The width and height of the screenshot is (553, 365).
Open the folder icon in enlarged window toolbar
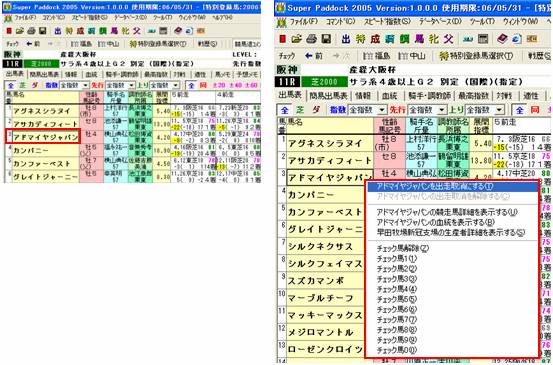point(297,39)
